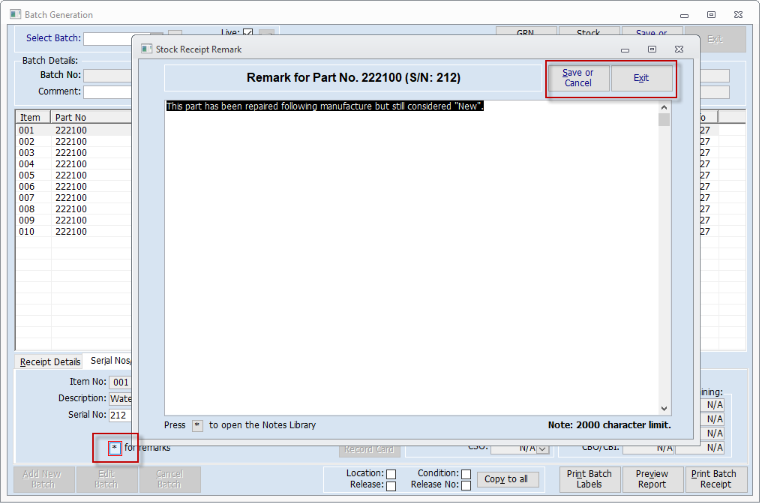Maximize the Batch Generation window
Viewport: 760px width, 503px height.
[x=711, y=15]
